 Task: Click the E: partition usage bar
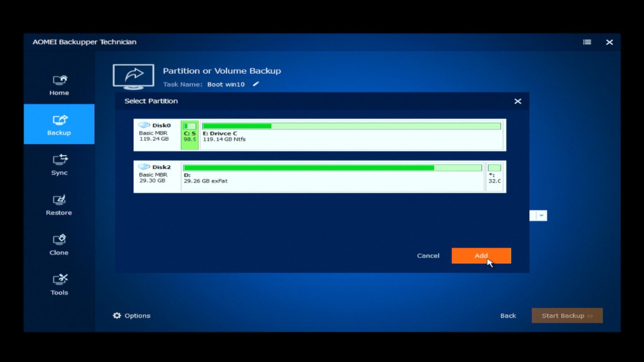352,126
